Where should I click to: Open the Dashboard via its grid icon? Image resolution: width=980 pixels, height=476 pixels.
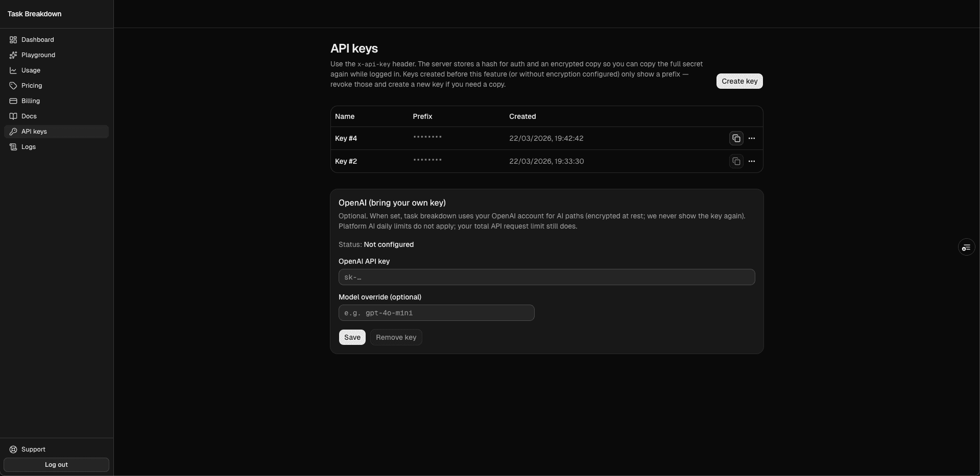click(x=13, y=39)
